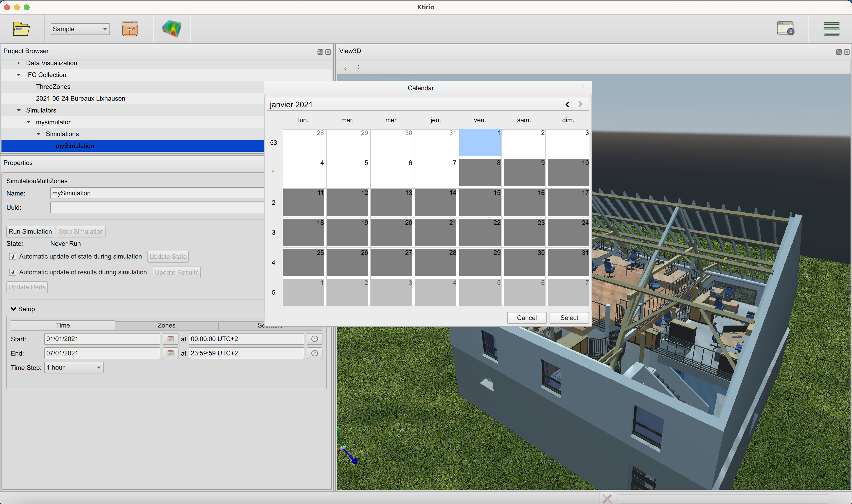
Task: Select 2021-06-24 Bureaux Lixhausen item
Action: (81, 99)
